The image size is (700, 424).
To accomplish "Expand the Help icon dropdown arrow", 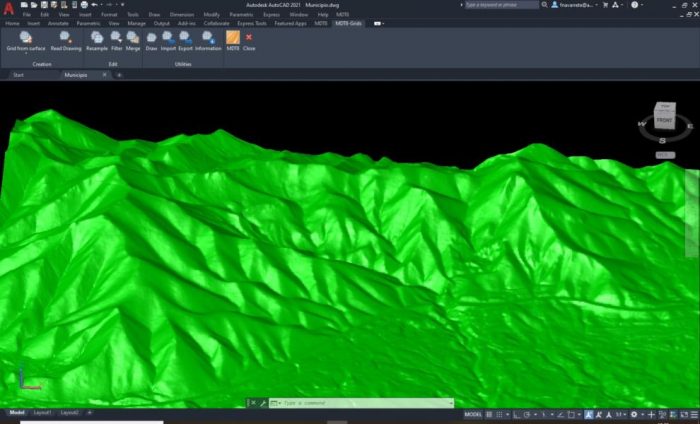I will (642, 5).
